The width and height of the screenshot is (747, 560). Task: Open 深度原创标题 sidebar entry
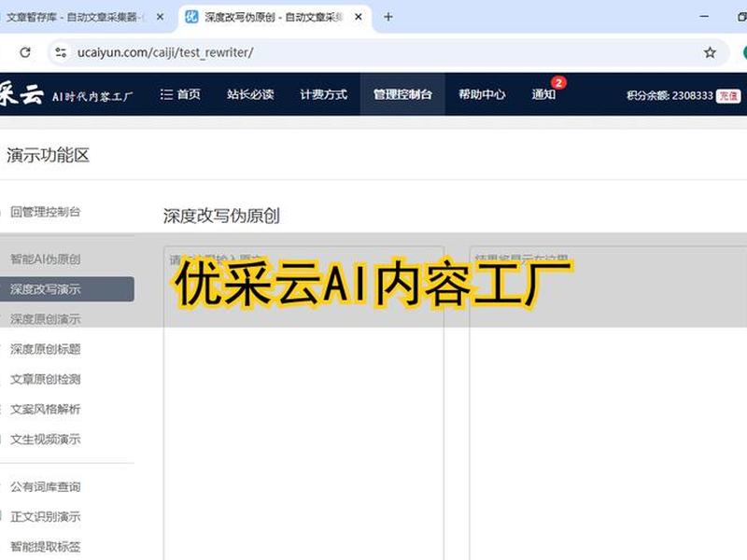pyautogui.click(x=45, y=349)
